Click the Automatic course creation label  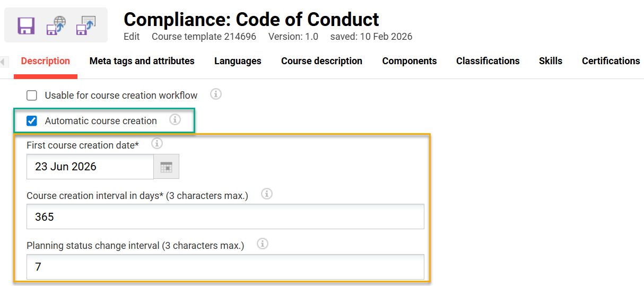click(101, 121)
